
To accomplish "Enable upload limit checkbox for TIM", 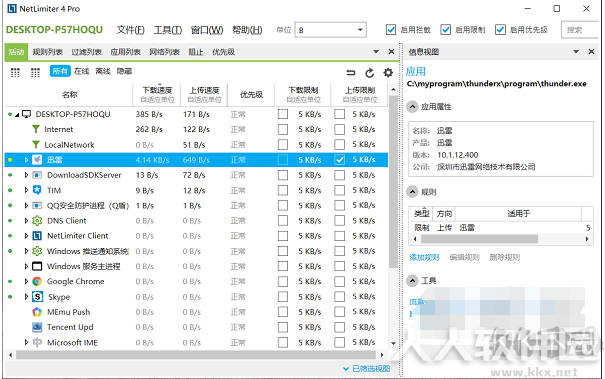I will (340, 190).
